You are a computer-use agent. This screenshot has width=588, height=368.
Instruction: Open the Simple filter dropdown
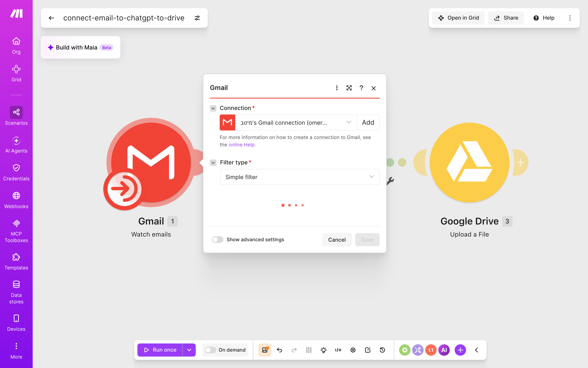click(x=300, y=177)
